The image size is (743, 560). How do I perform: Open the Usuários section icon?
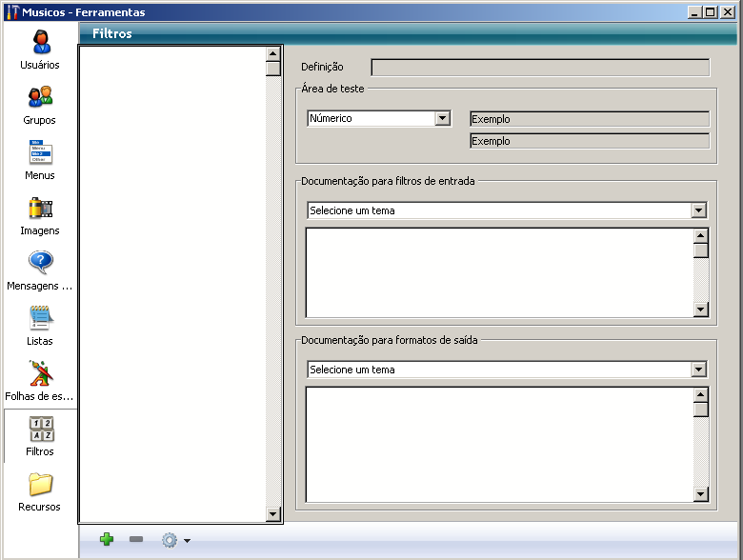tap(40, 44)
